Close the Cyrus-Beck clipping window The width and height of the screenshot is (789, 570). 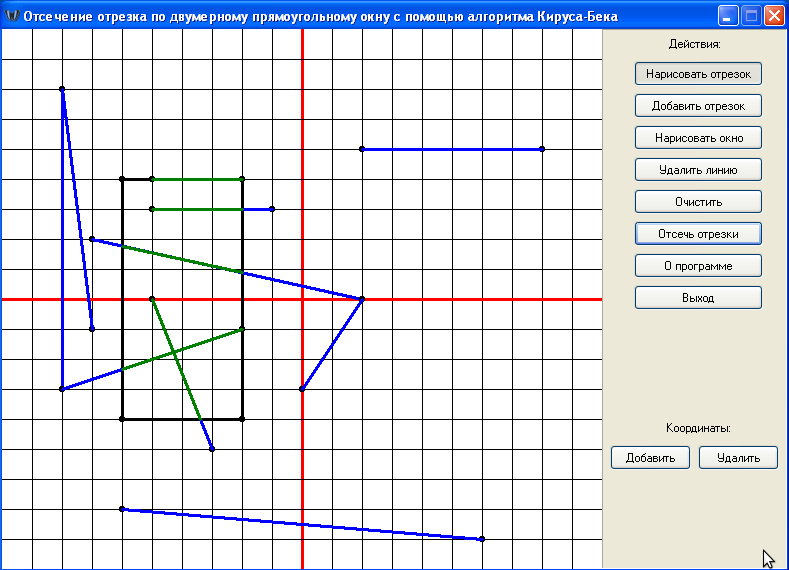[x=774, y=16]
